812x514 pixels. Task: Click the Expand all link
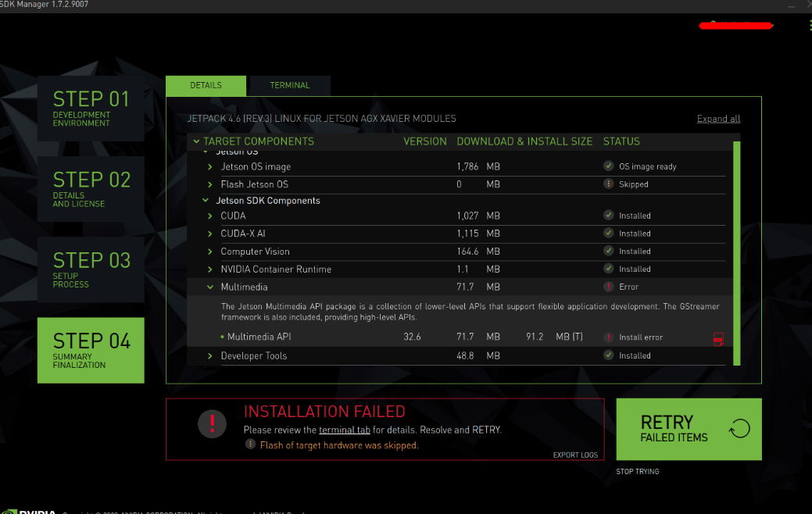coord(718,119)
